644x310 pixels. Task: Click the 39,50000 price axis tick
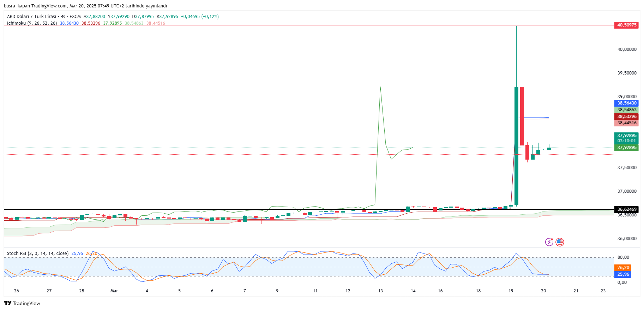[x=627, y=73]
